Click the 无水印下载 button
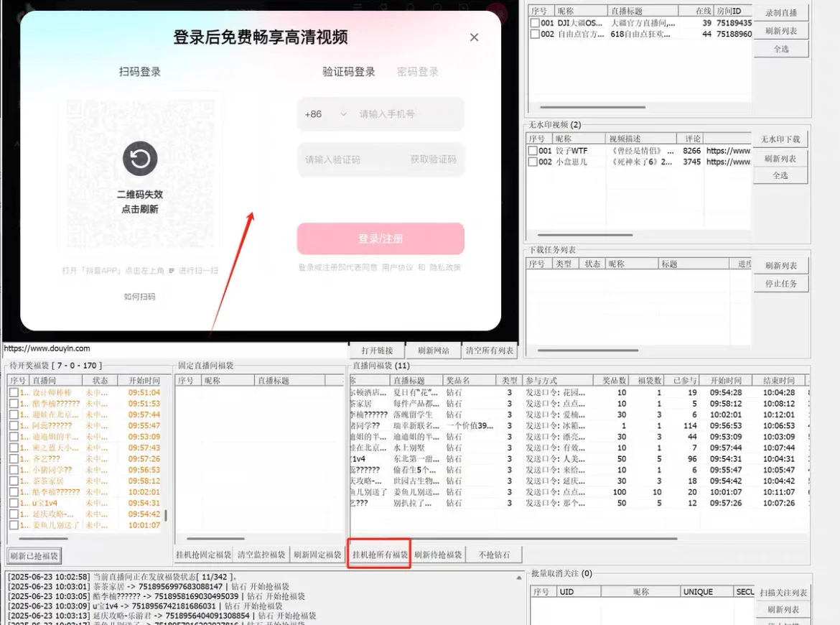 point(780,138)
